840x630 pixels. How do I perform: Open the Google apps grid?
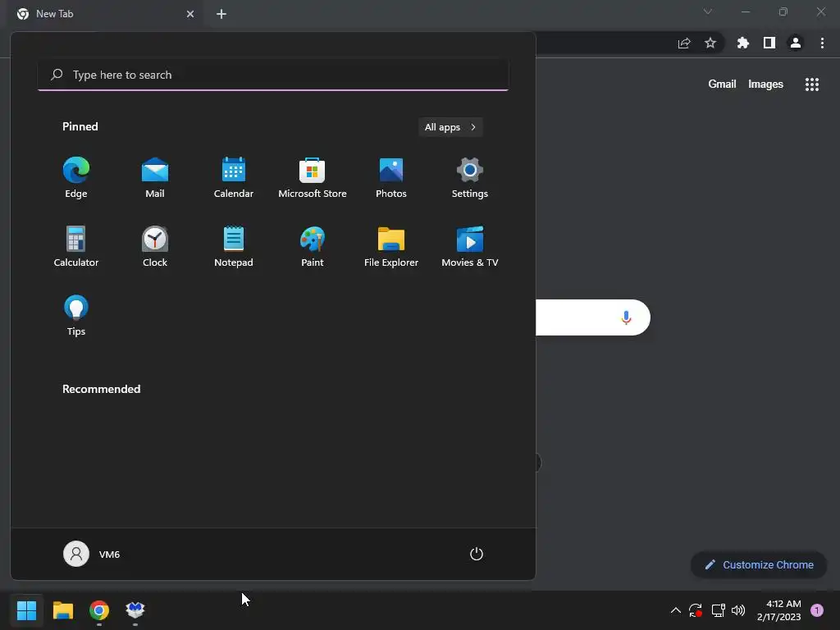pyautogui.click(x=812, y=84)
